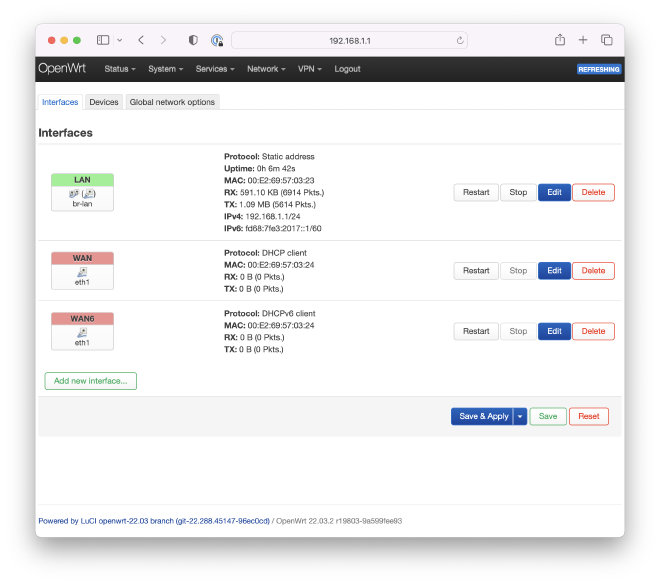Open the Services menu
The width and height of the screenshot is (660, 584).
215,69
